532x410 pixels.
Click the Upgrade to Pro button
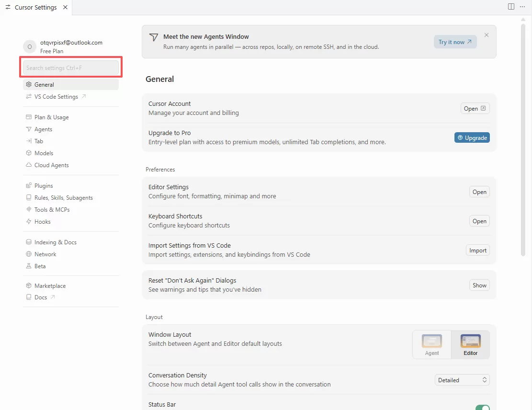tap(472, 137)
